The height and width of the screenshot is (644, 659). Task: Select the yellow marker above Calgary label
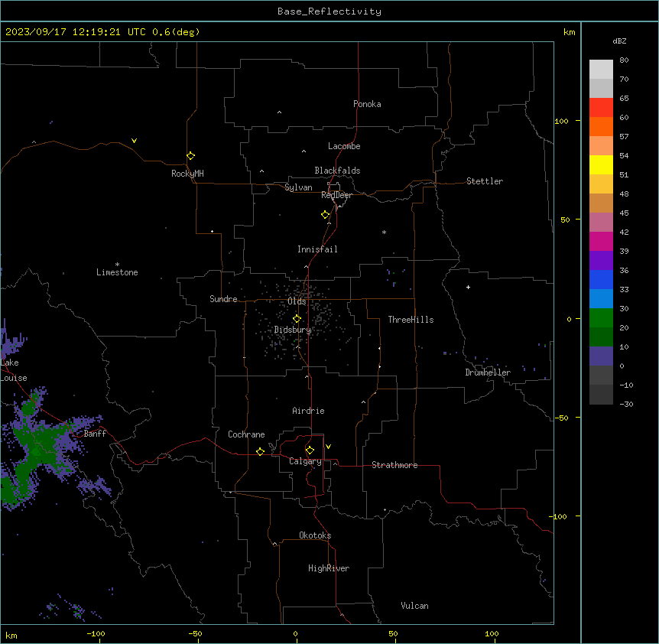(310, 450)
